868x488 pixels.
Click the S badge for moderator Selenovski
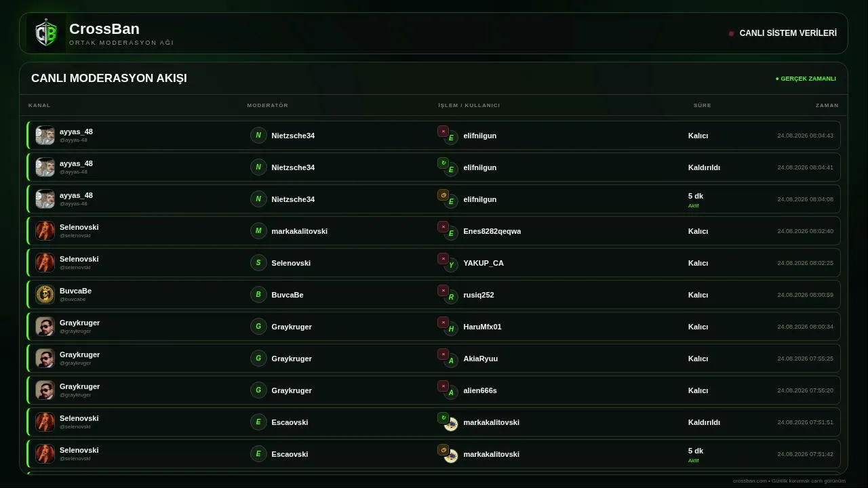258,263
